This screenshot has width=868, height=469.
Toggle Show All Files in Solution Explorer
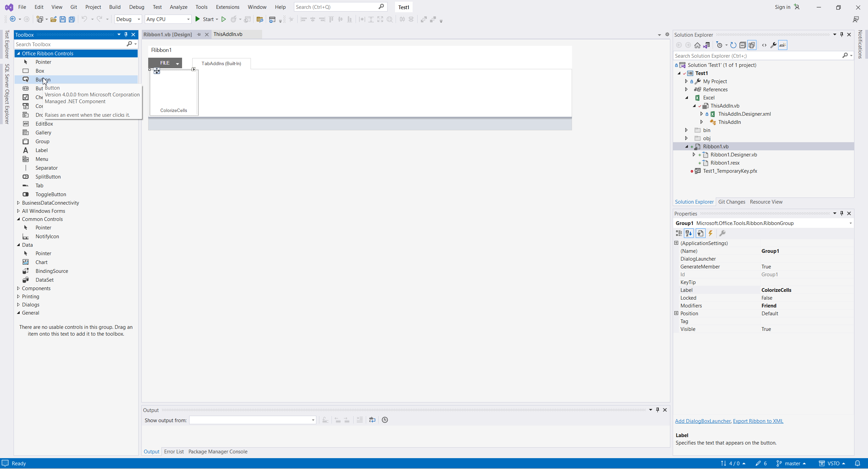[x=752, y=45]
